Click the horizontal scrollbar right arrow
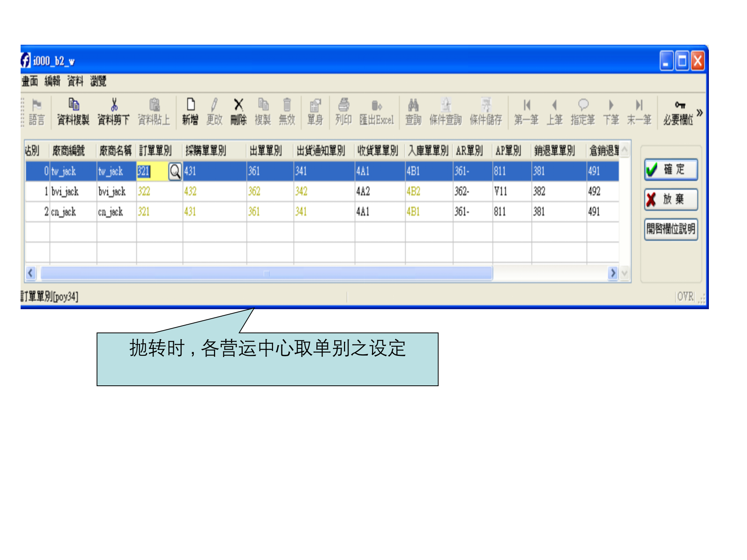 (613, 273)
